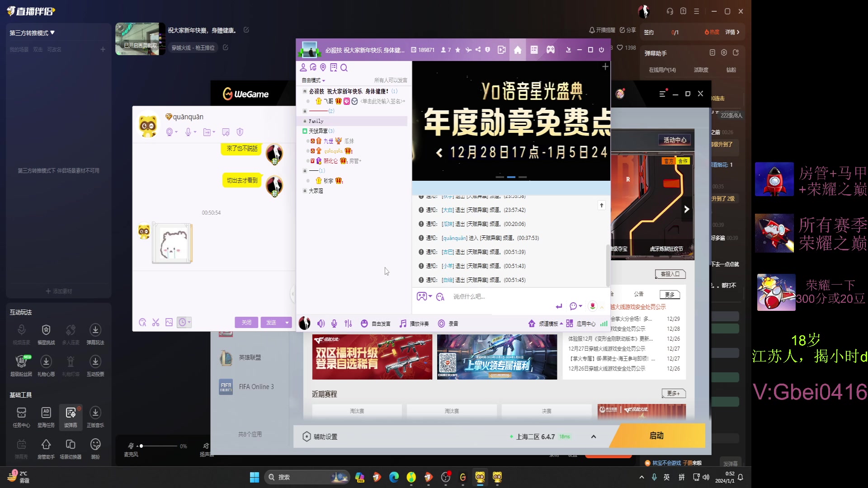Open the 读弹幕 tool in 基础工具
Image resolution: width=868 pixels, height=488 pixels.
tap(71, 417)
